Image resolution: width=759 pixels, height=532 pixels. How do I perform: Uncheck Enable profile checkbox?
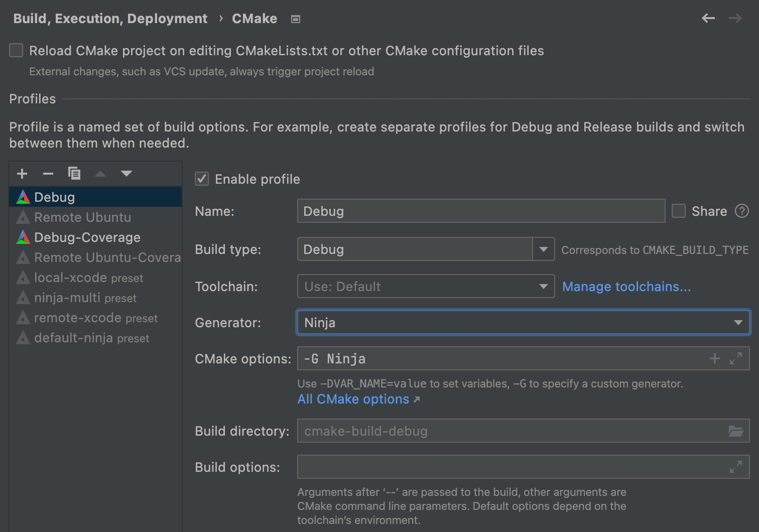tap(202, 179)
